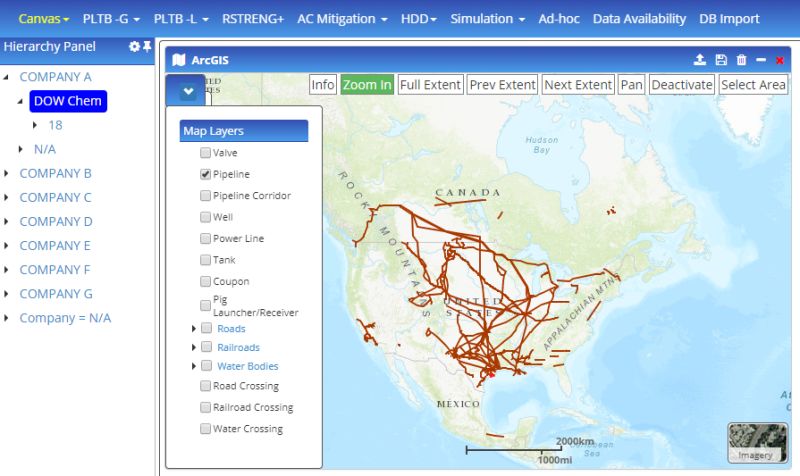Open Hierarchy Panel settings gear
The width and height of the screenshot is (800, 476).
[134, 46]
